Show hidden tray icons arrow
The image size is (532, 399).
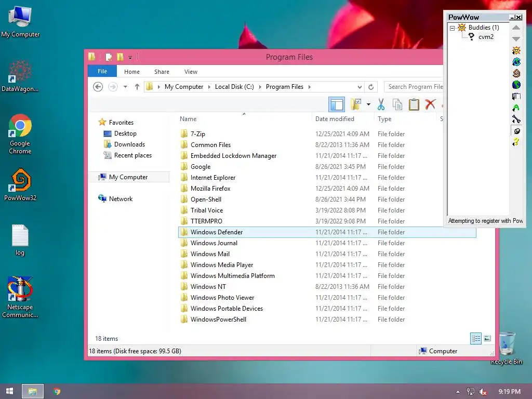[x=458, y=392]
